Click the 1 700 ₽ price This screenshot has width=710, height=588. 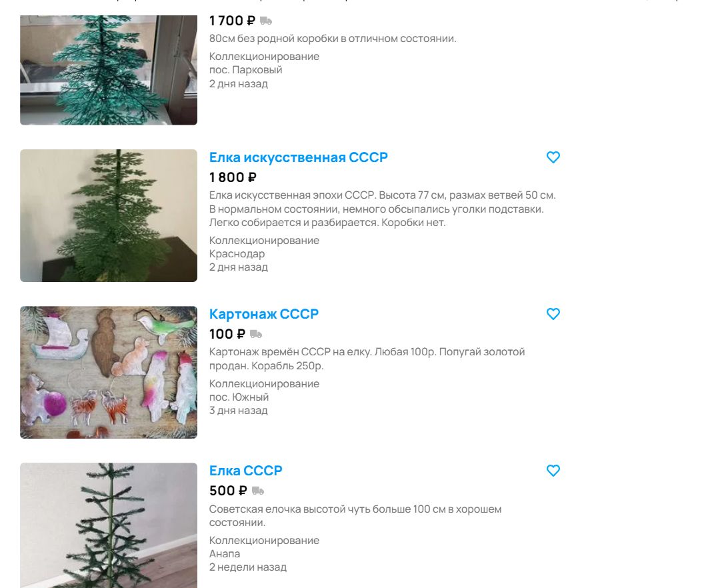click(x=232, y=21)
